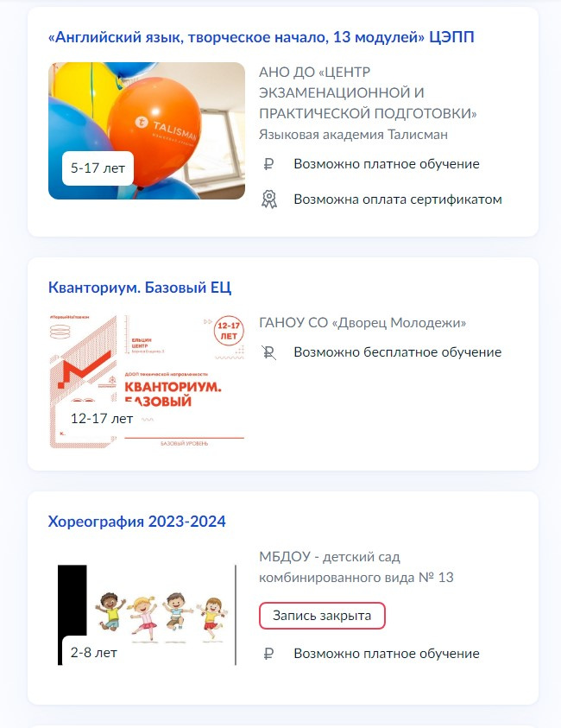Click the ruble icon in the Talisman card
This screenshot has height=728, width=561.
[x=268, y=164]
